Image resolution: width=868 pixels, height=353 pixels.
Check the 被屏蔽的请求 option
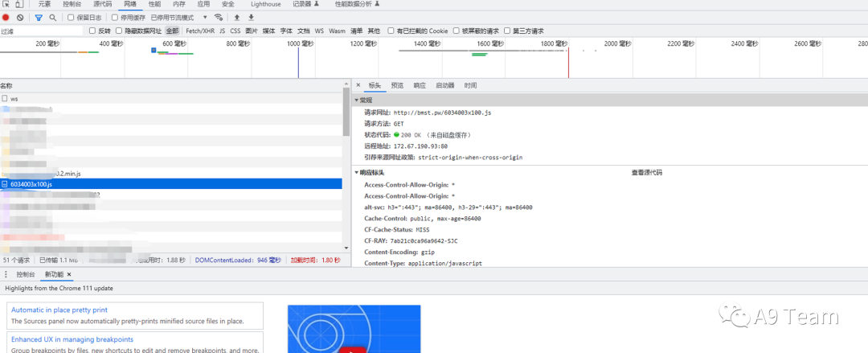click(457, 31)
